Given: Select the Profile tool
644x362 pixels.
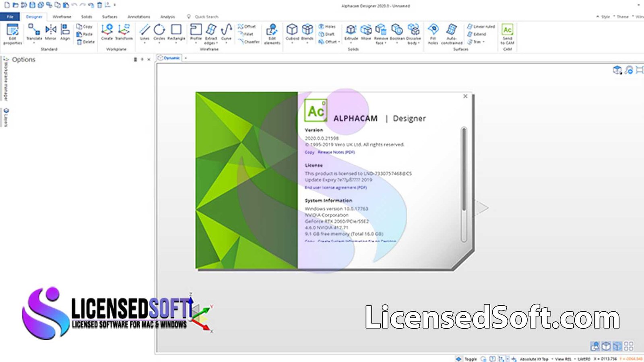Looking at the screenshot, I should pyautogui.click(x=196, y=33).
